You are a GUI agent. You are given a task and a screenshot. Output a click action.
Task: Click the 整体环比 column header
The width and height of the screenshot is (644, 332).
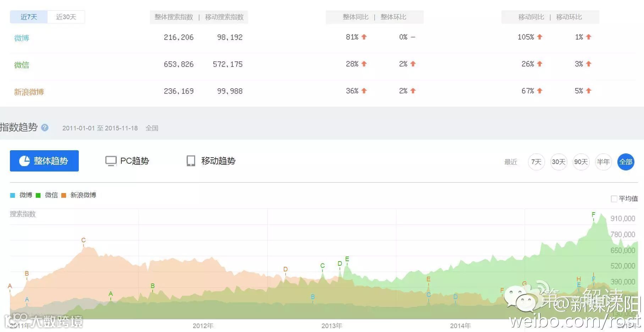(x=393, y=17)
